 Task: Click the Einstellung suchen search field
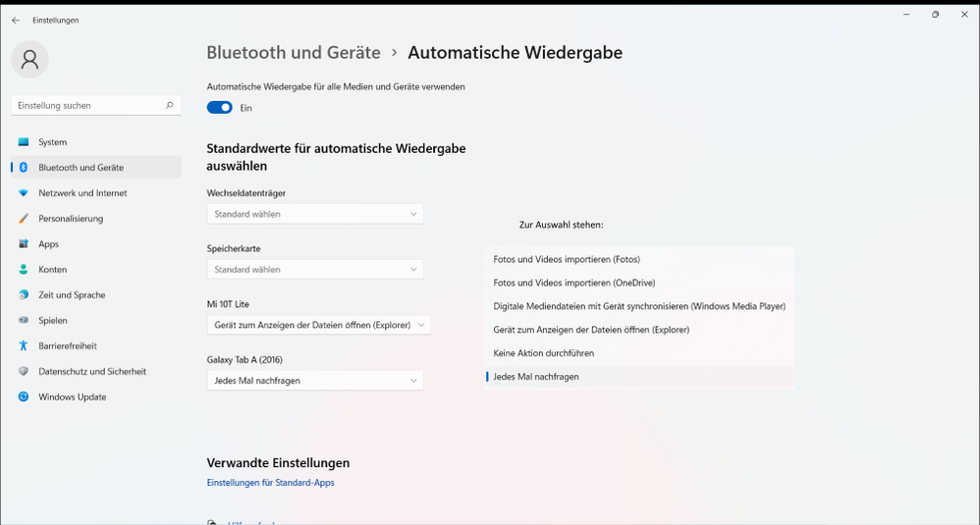(x=88, y=105)
